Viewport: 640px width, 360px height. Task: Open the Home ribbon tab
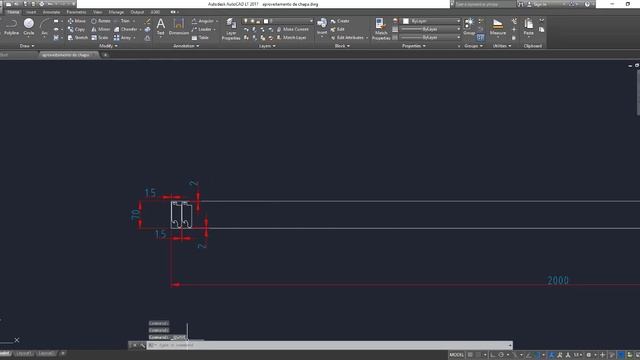(x=13, y=12)
